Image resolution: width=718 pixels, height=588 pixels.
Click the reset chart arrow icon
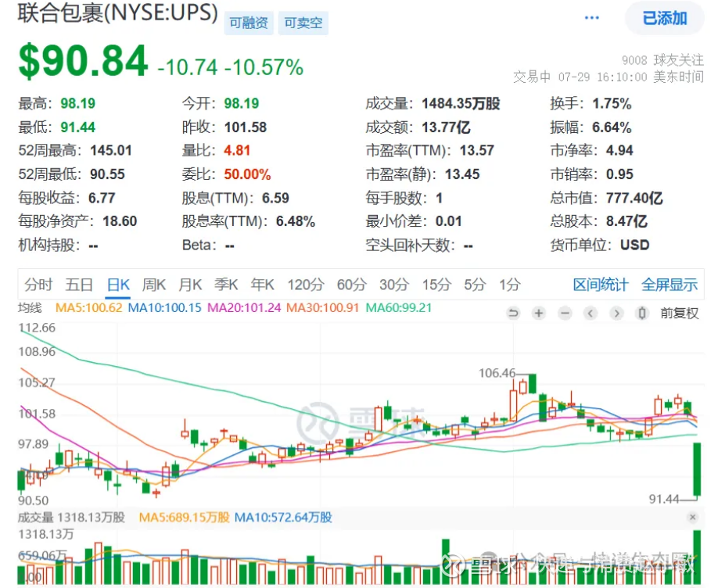tap(513, 314)
